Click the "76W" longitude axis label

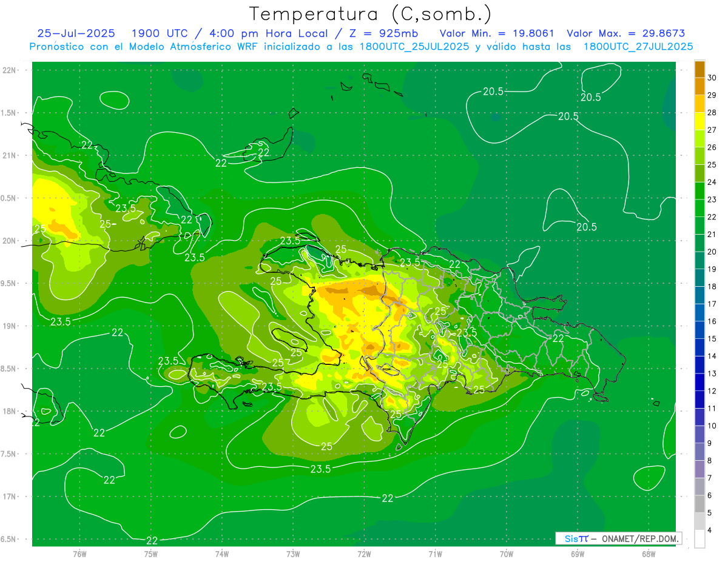(x=79, y=554)
